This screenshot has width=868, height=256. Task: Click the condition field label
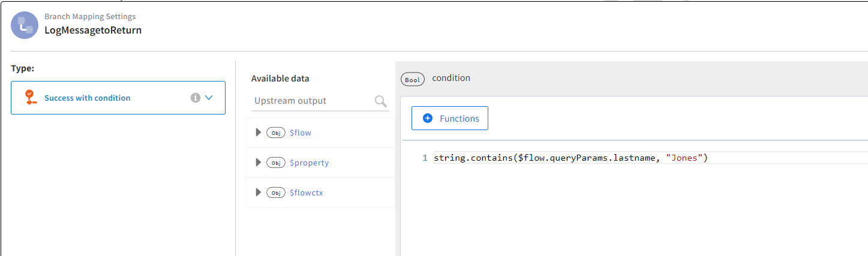451,78
